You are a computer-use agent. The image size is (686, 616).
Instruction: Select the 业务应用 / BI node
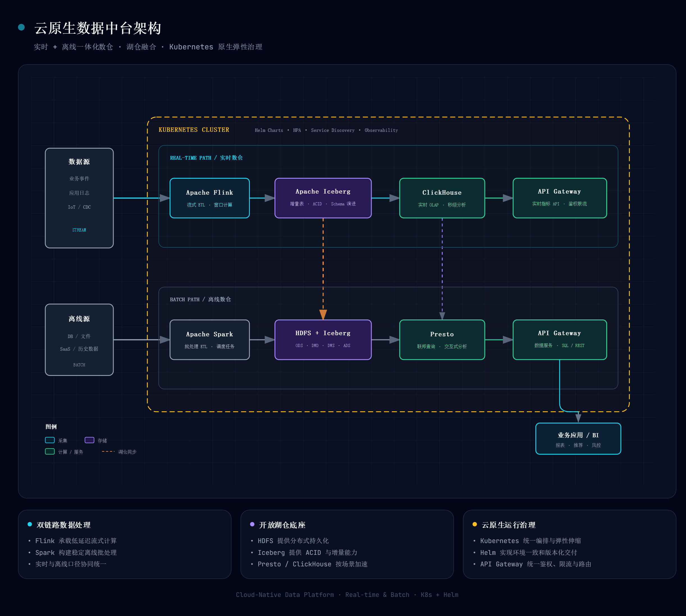(578, 439)
